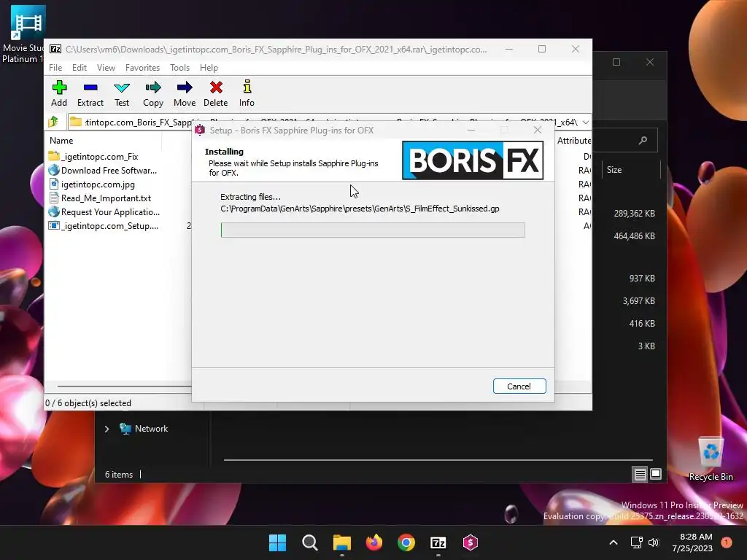This screenshot has height=560, width=747.
Task: Open the Tools menu
Action: (179, 68)
